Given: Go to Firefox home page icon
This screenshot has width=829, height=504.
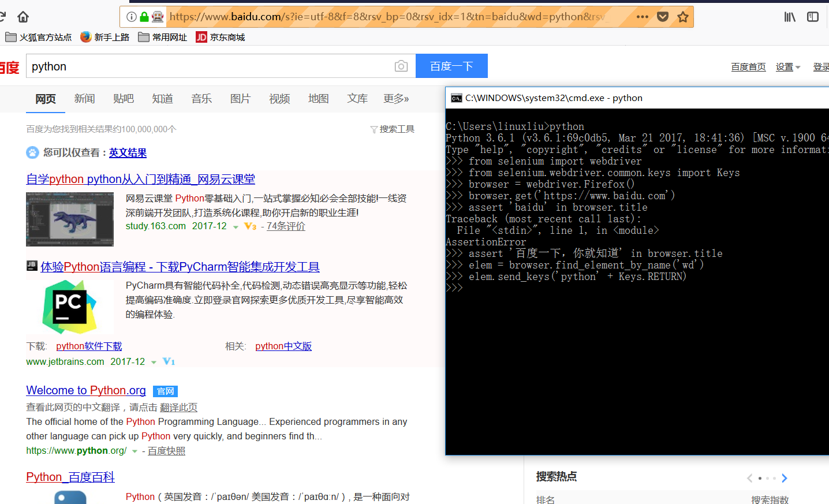Looking at the screenshot, I should coord(23,17).
